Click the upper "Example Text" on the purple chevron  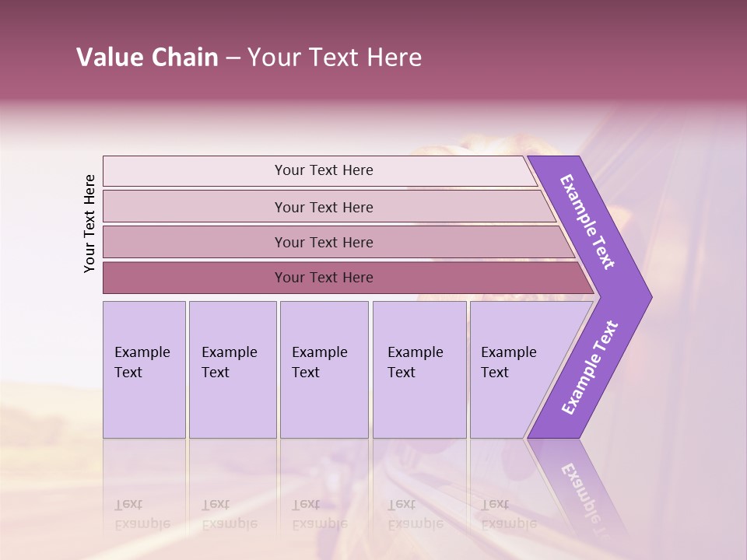pos(587,222)
